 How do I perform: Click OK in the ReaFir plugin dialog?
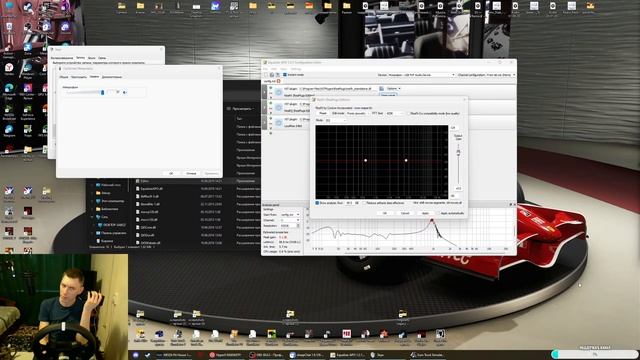(x=384, y=213)
